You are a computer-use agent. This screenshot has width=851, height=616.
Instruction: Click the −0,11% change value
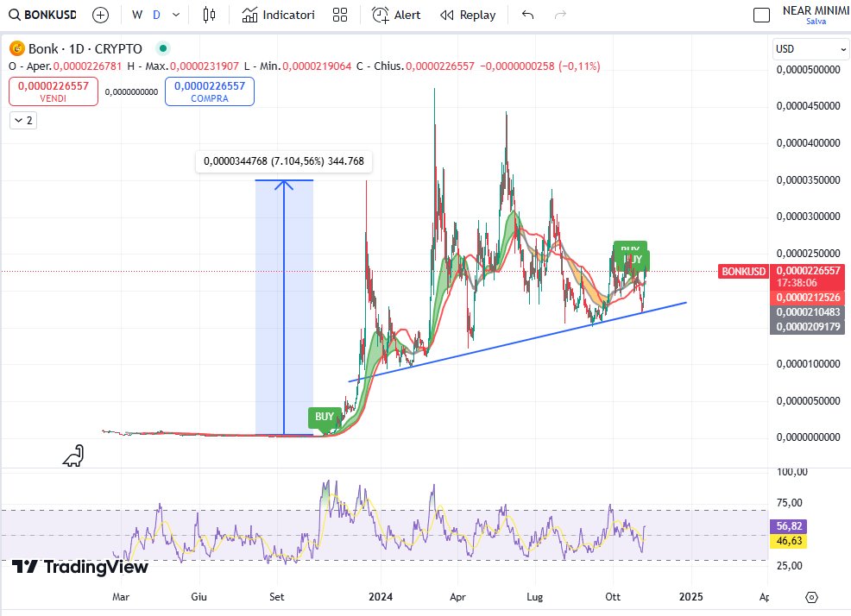tap(580, 66)
